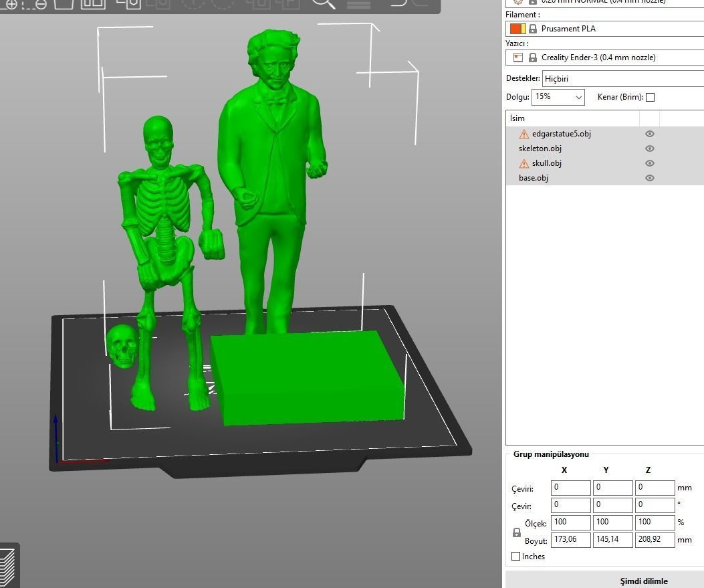The height and width of the screenshot is (588, 704).
Task: Select the green skull model in viewport
Action: [x=122, y=347]
